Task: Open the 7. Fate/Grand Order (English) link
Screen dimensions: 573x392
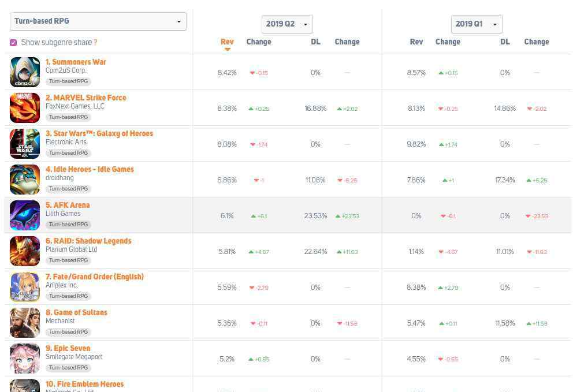Action: coord(95,277)
